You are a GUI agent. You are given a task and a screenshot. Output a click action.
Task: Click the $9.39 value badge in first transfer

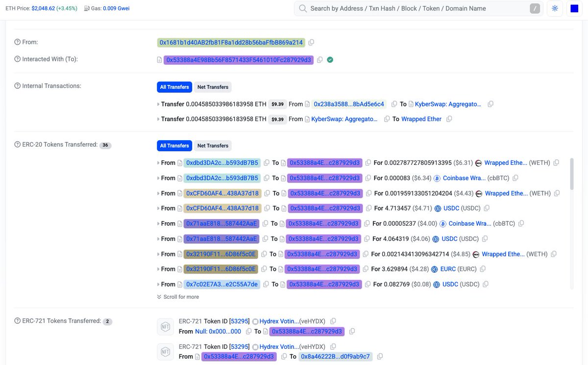click(278, 104)
